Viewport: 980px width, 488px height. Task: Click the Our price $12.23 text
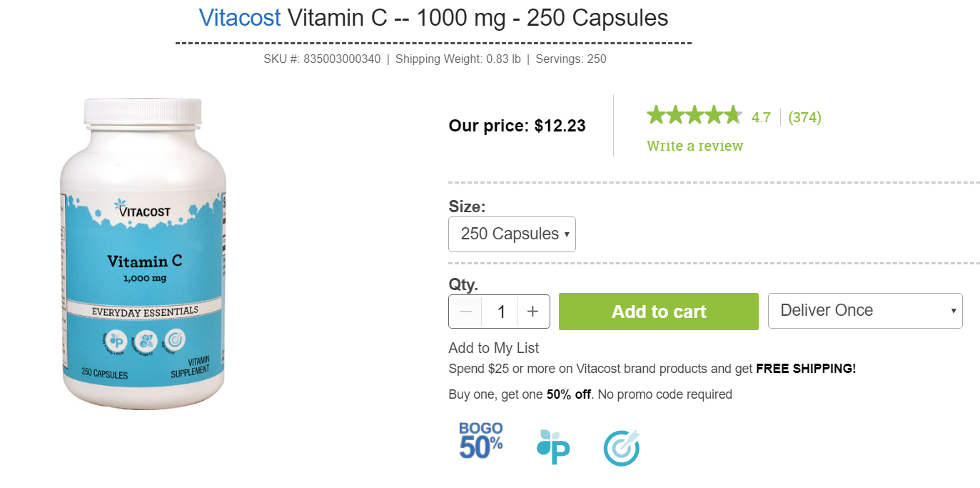point(517,126)
